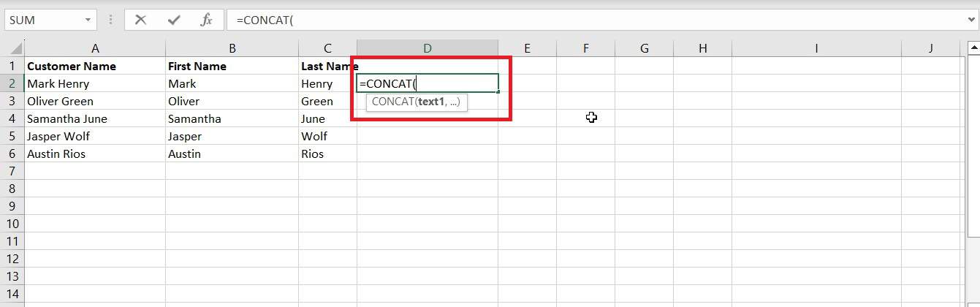This screenshot has height=307, width=980.
Task: Click the Name Box showing SUM
Action: 44,20
